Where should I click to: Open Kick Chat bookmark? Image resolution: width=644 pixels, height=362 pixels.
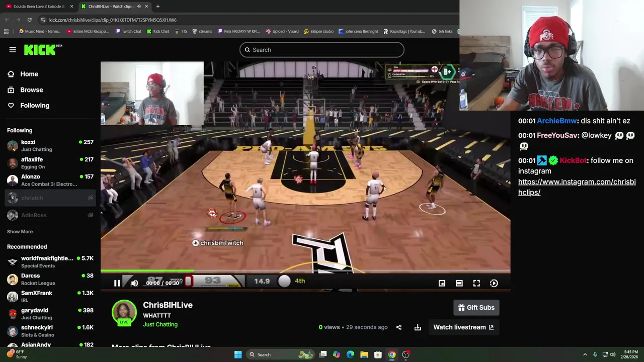158,31
